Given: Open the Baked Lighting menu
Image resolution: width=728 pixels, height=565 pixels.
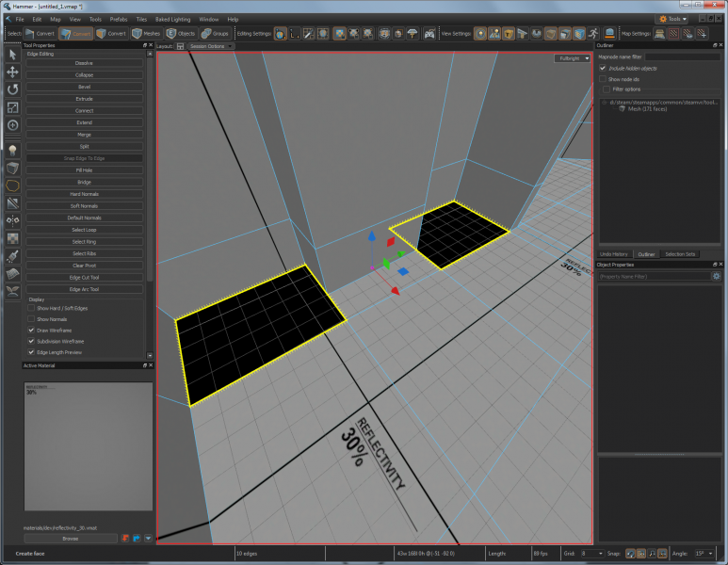Looking at the screenshot, I should coord(172,20).
